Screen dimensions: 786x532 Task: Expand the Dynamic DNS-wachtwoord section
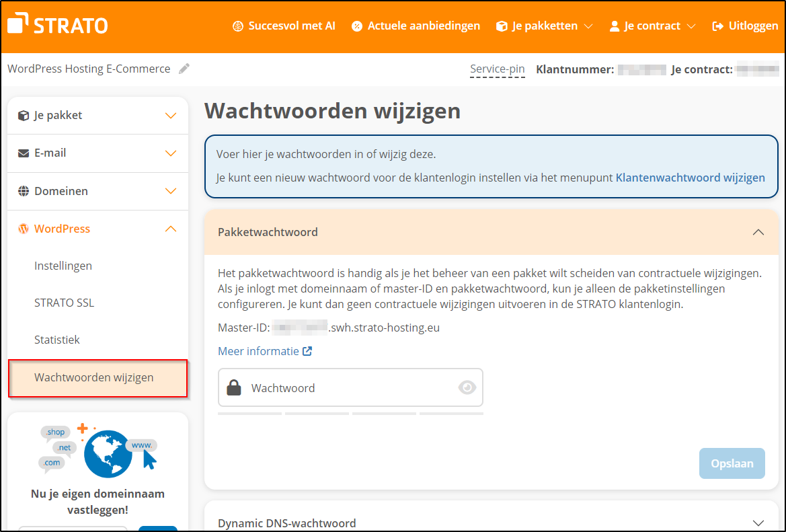click(x=758, y=522)
